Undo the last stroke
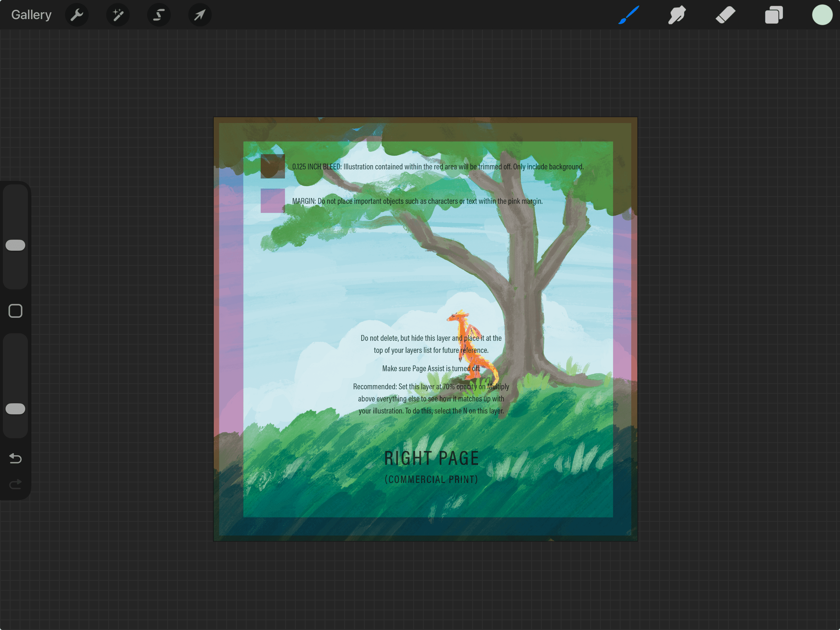This screenshot has width=840, height=630. pos(15,458)
